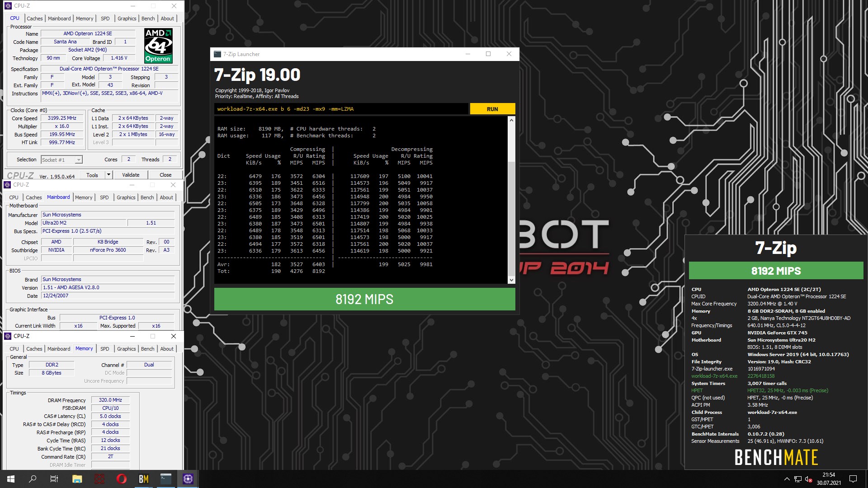The image size is (868, 488).
Task: Click the memory Type DDR2 field
Action: point(52,365)
